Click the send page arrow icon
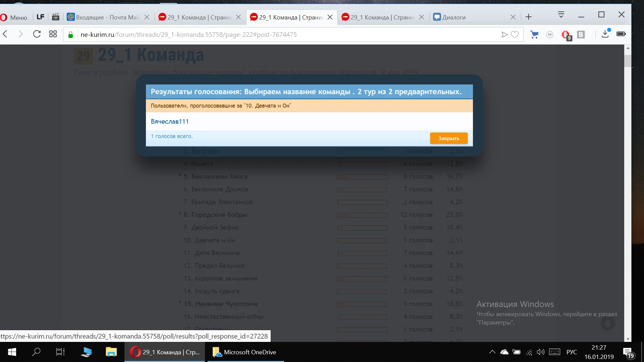 (x=504, y=35)
